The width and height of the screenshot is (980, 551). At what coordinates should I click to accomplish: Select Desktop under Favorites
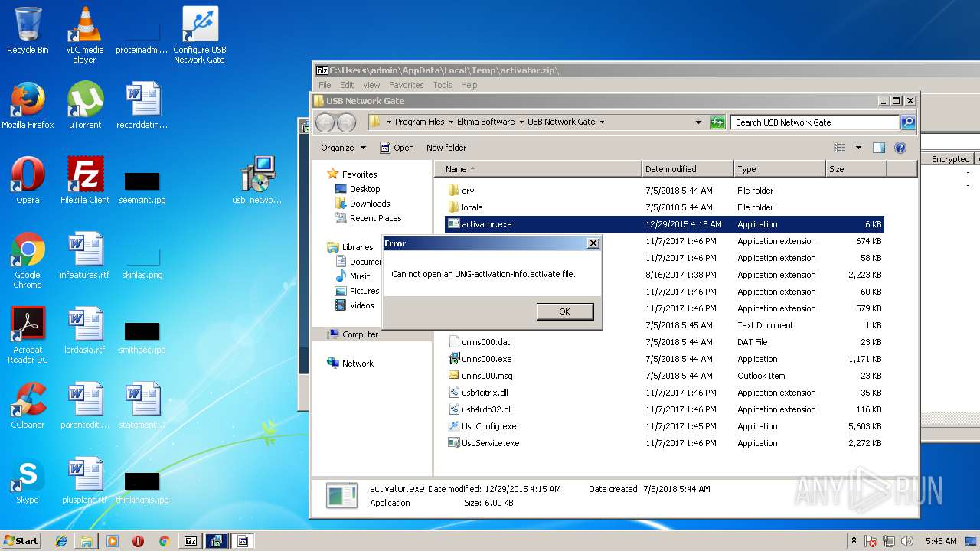click(358, 189)
